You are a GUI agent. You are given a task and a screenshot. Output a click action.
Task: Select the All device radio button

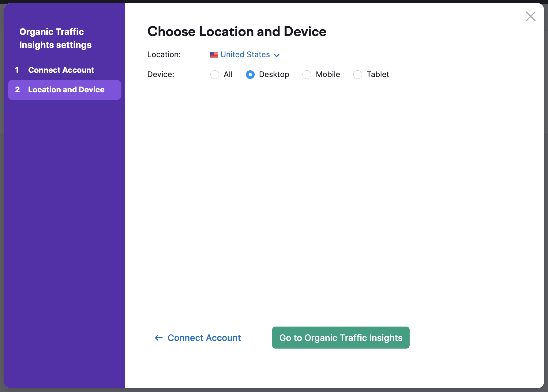215,75
